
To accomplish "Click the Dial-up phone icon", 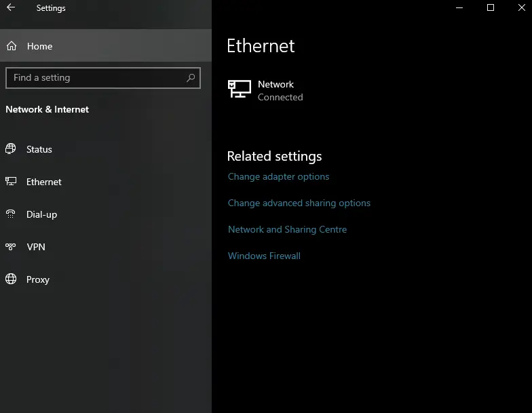I will click(x=11, y=214).
